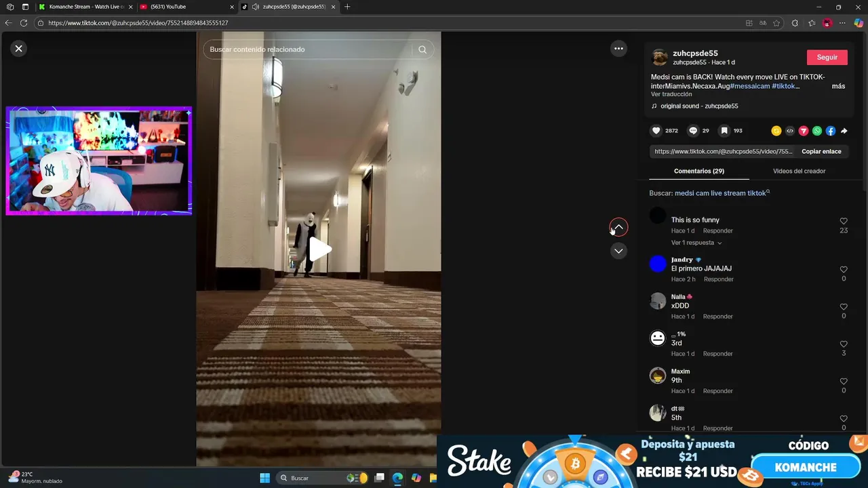The width and height of the screenshot is (868, 488).
Task: Open more share options arrow
Action: pyautogui.click(x=844, y=131)
